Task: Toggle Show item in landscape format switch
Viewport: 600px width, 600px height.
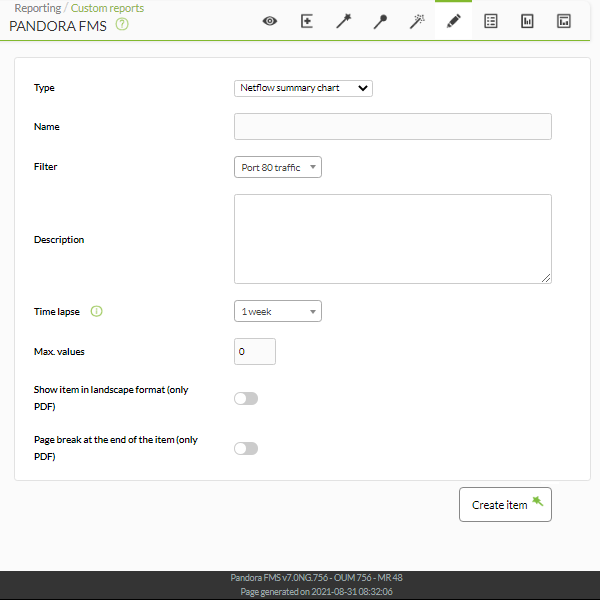Action: click(246, 399)
